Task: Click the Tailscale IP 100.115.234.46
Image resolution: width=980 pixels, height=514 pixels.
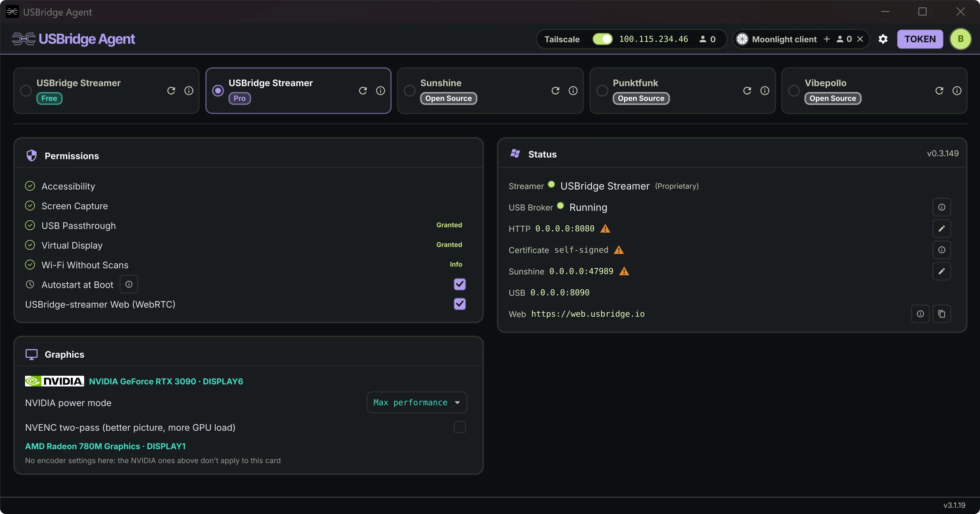Action: point(654,39)
